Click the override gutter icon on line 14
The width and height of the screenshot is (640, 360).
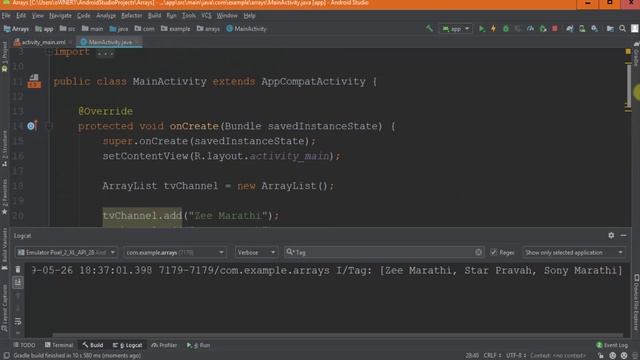click(32, 126)
